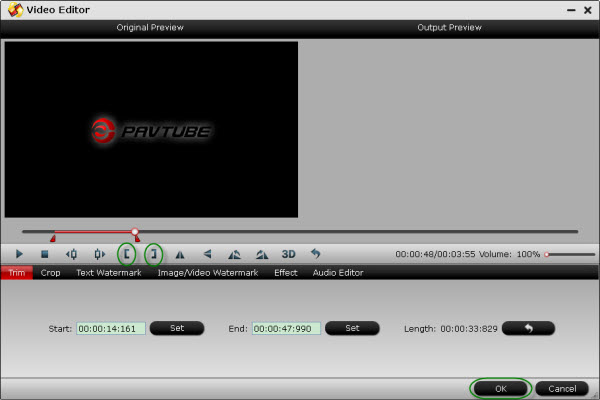Minimize the Video Editor window
Image resolution: width=600 pixels, height=400 pixels.
(571, 10)
